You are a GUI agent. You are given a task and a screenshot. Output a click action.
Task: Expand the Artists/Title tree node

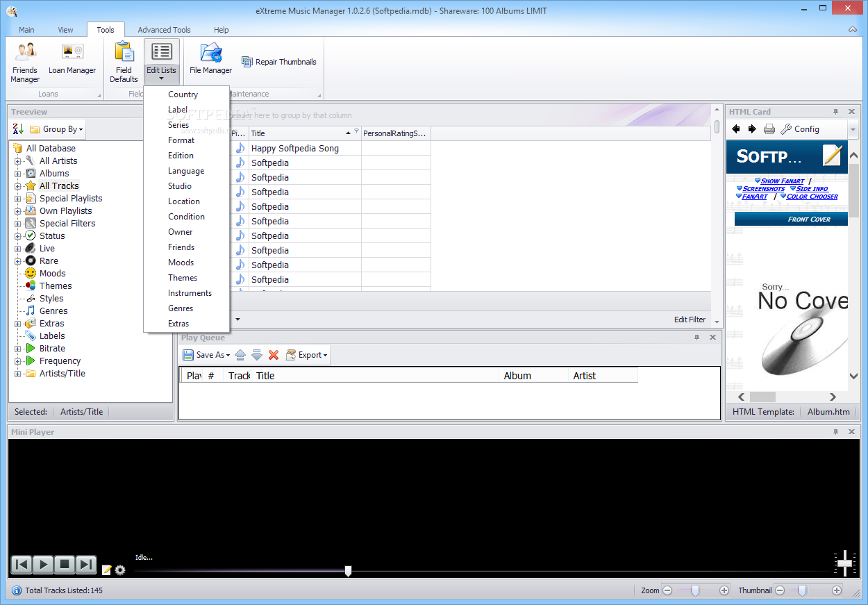(18, 374)
